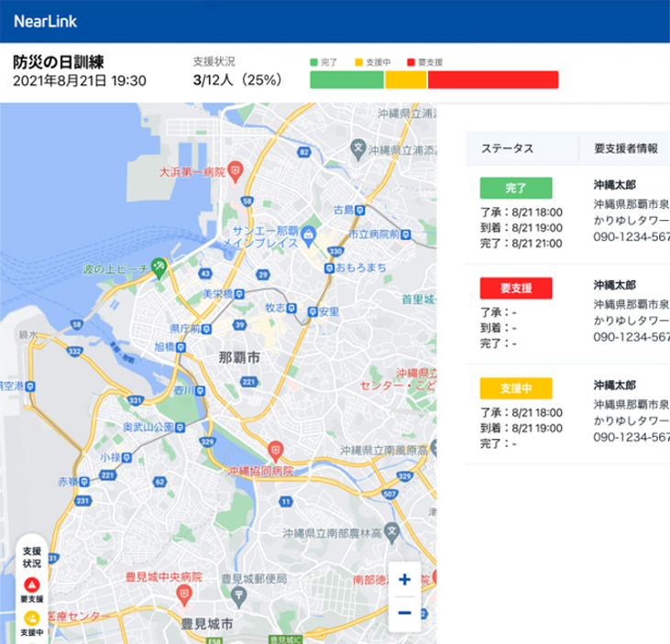This screenshot has width=670, height=644.
Task: Click the red 要支援 warning legend icon
Action: pyautogui.click(x=31, y=584)
